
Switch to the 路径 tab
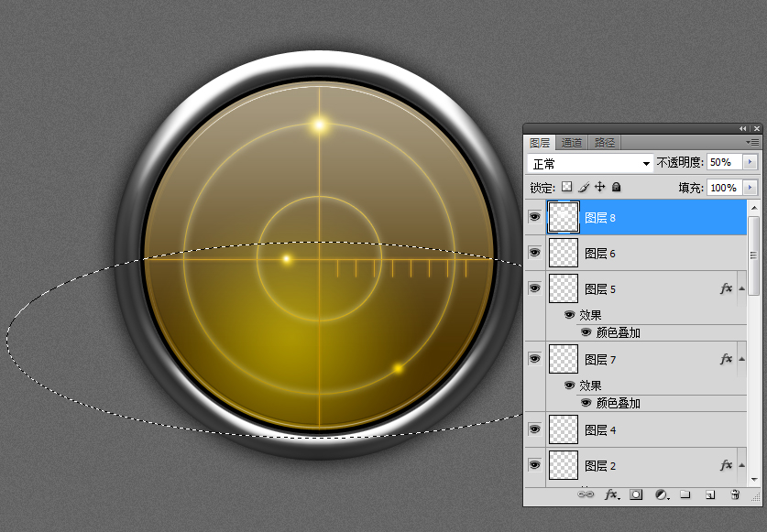pos(605,143)
